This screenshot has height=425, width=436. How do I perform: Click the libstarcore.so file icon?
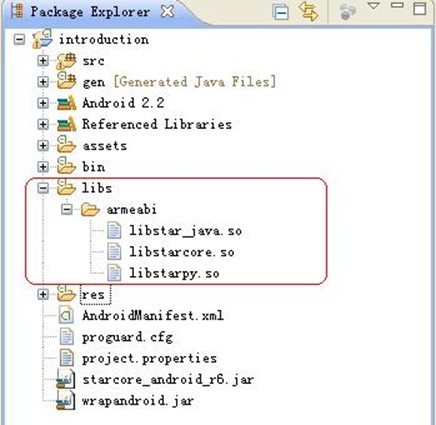point(114,252)
